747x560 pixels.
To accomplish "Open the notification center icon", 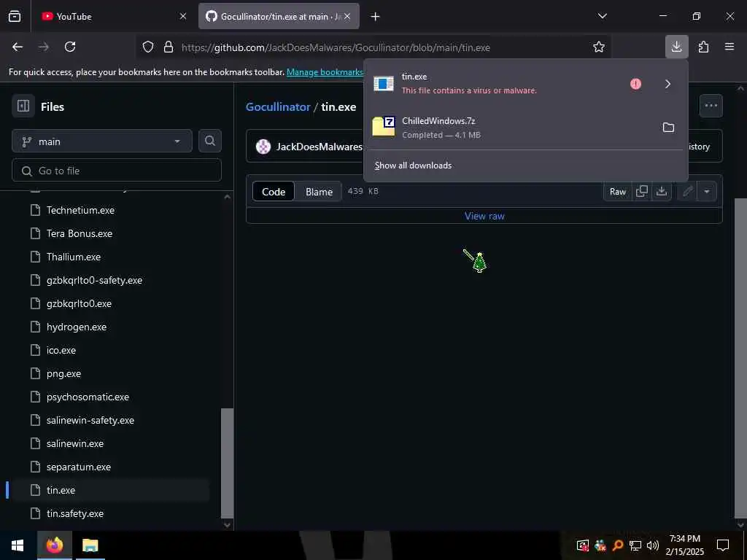I will (x=723, y=545).
